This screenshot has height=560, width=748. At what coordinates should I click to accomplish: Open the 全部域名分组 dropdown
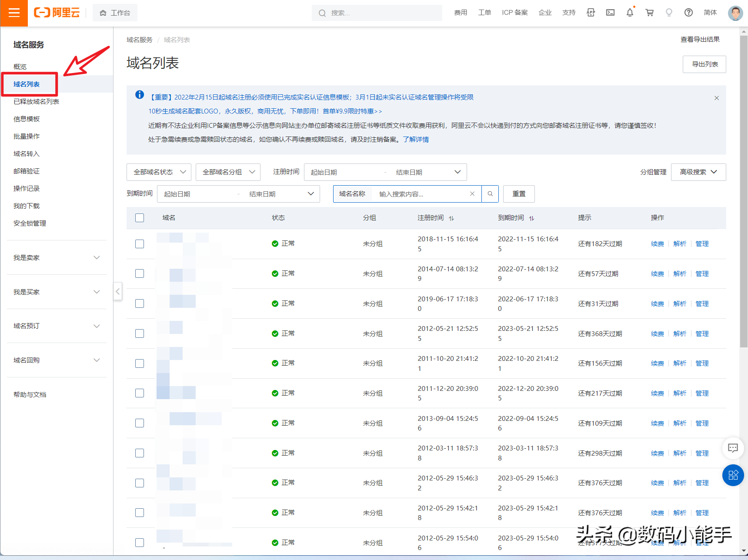click(228, 172)
